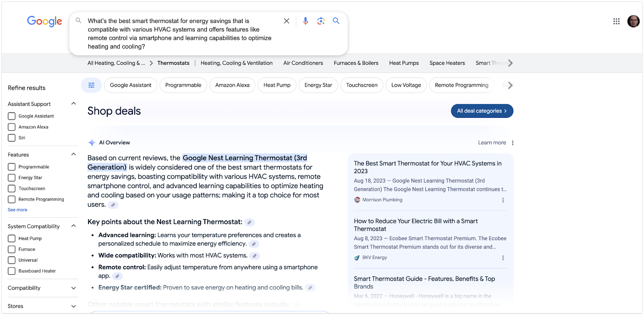
Task: Clear the search query with the X icon
Action: (287, 21)
